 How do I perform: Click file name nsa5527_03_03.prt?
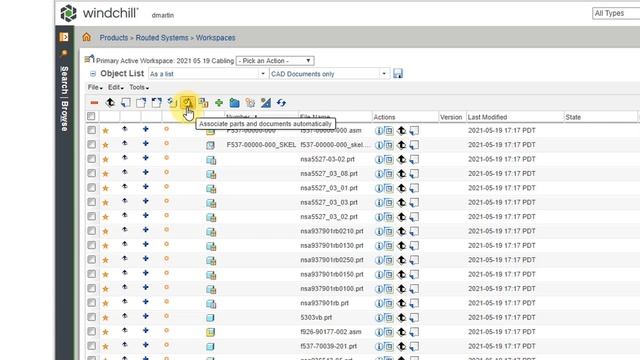329,202
